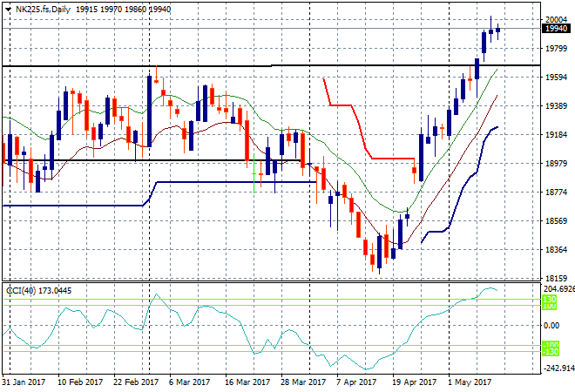575x392 pixels.
Task: Click the -242.914 CCI scale value
Action: 558,368
